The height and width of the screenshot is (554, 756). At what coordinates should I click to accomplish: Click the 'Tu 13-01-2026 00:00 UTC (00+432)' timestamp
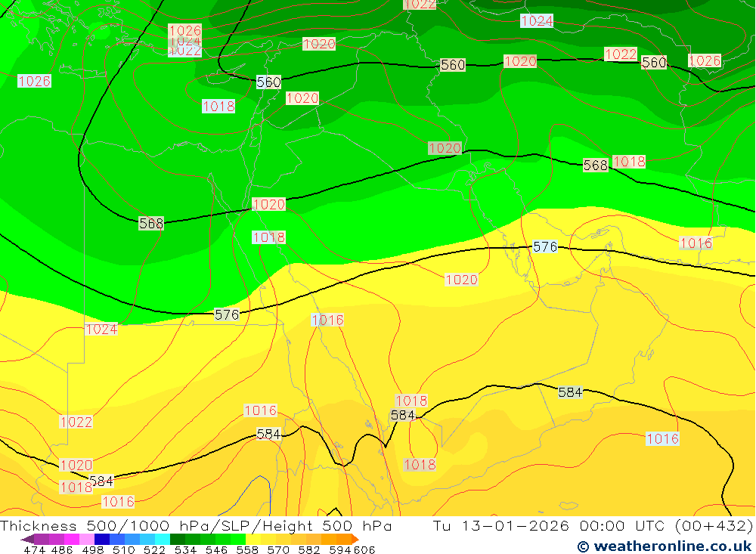click(593, 525)
